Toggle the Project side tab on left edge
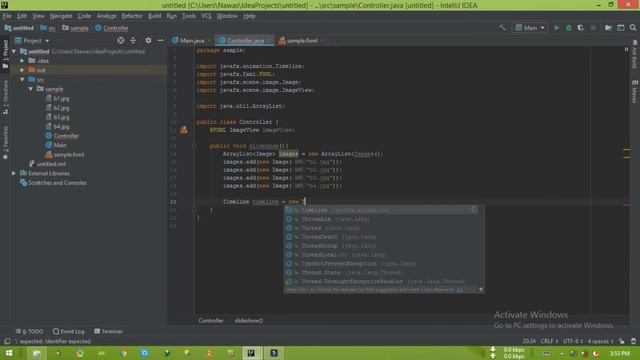 click(x=5, y=55)
